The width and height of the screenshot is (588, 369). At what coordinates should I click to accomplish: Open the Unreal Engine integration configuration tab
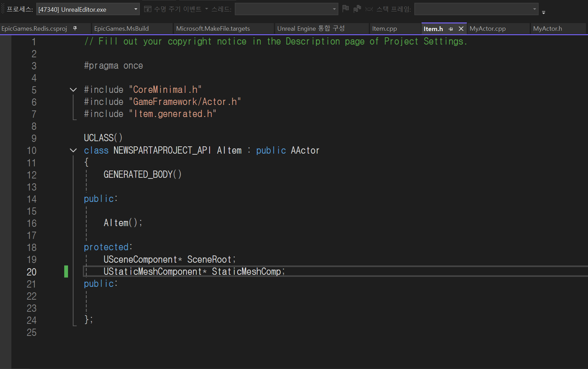tap(311, 29)
